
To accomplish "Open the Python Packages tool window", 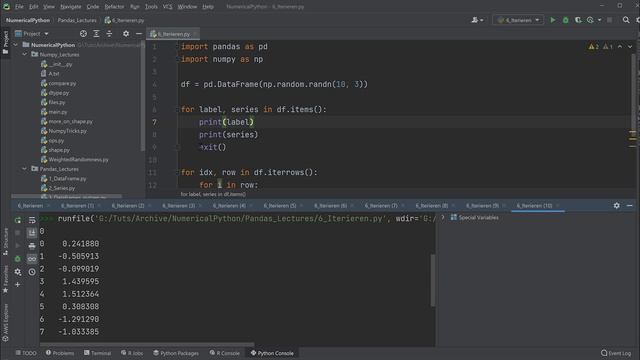I will [176, 353].
